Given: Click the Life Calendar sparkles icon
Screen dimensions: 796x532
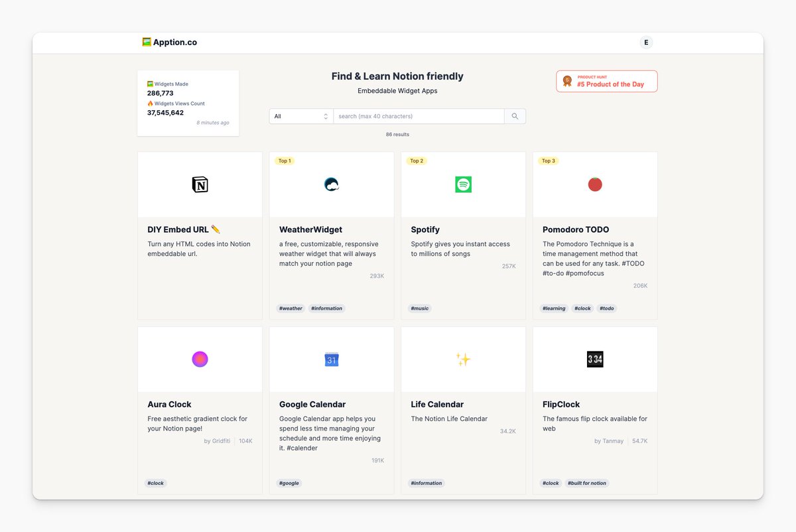Looking at the screenshot, I should coord(463,360).
